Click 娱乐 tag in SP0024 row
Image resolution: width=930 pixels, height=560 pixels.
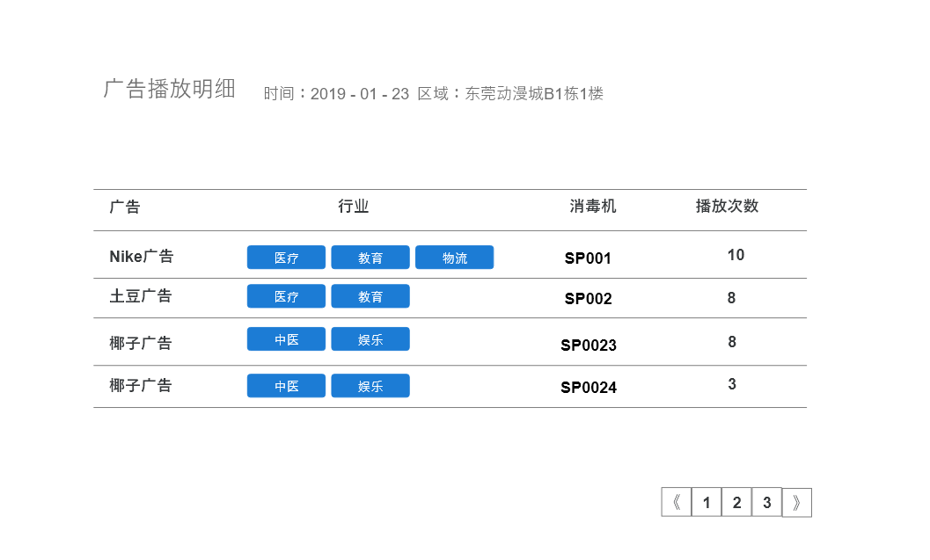370,386
